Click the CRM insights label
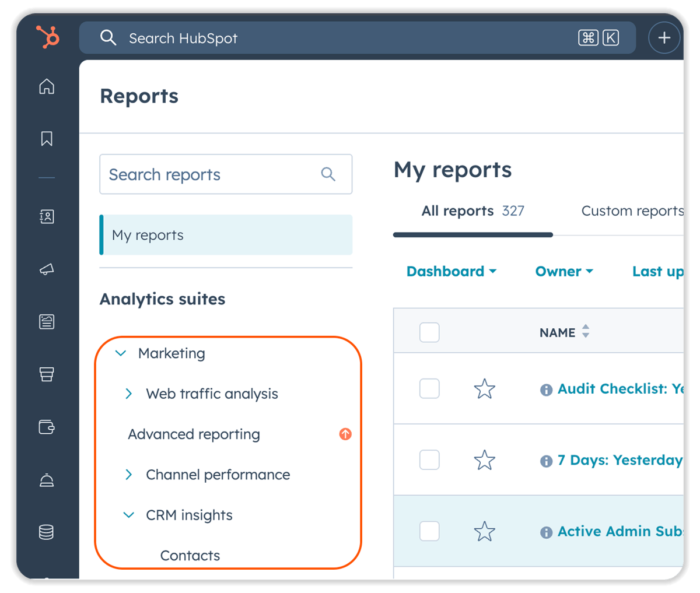This screenshot has width=700, height=593. (189, 515)
